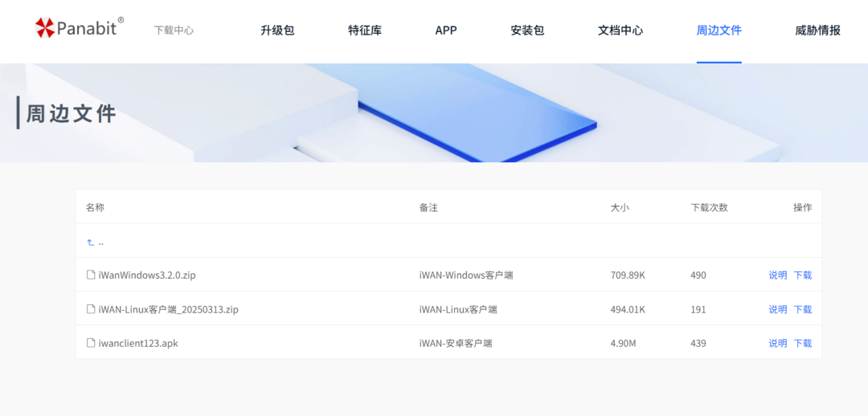Click the download count 191

(698, 309)
